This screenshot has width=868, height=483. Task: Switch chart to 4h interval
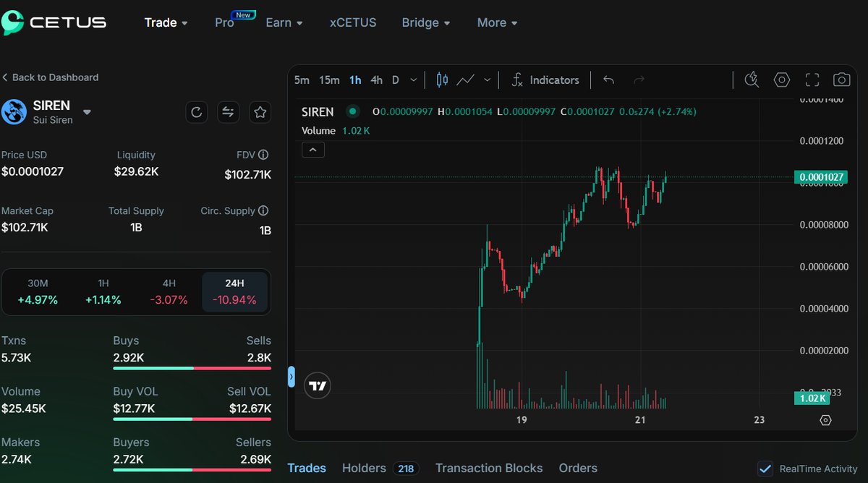tap(376, 80)
